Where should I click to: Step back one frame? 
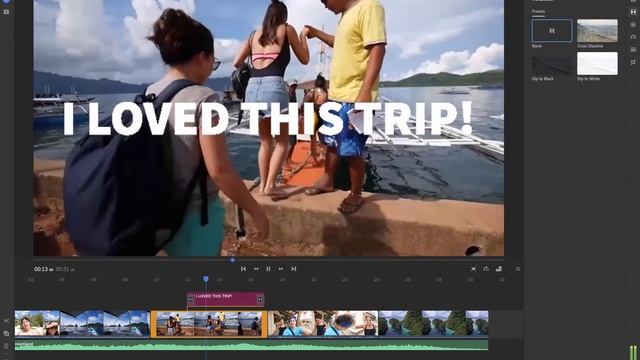[x=256, y=269]
